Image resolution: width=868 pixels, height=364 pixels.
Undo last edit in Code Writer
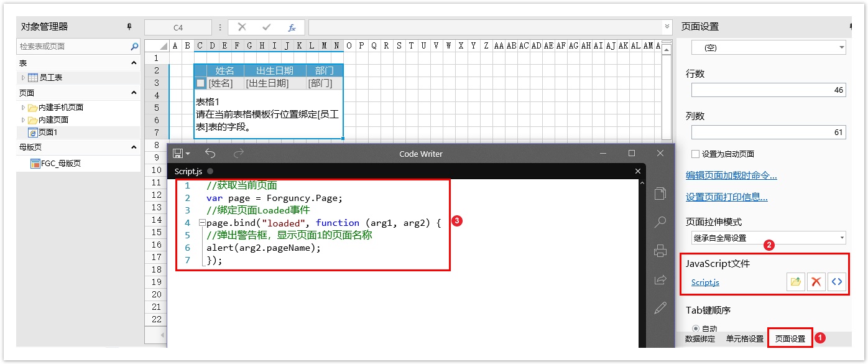210,154
